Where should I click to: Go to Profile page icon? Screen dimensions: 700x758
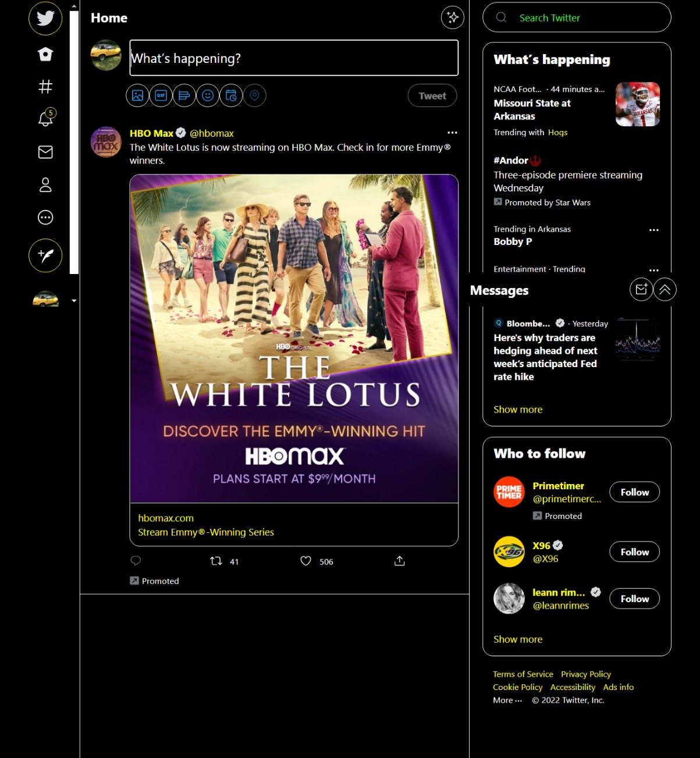coord(45,185)
